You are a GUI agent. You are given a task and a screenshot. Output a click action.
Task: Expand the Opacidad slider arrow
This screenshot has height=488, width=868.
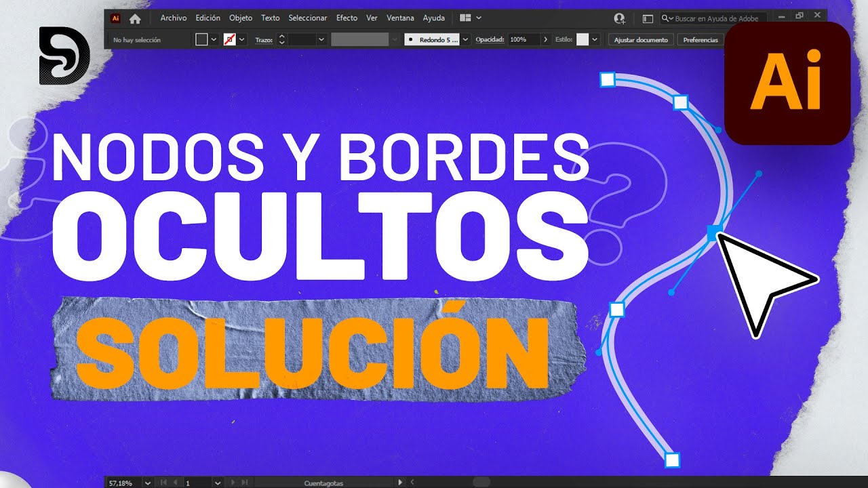click(546, 40)
